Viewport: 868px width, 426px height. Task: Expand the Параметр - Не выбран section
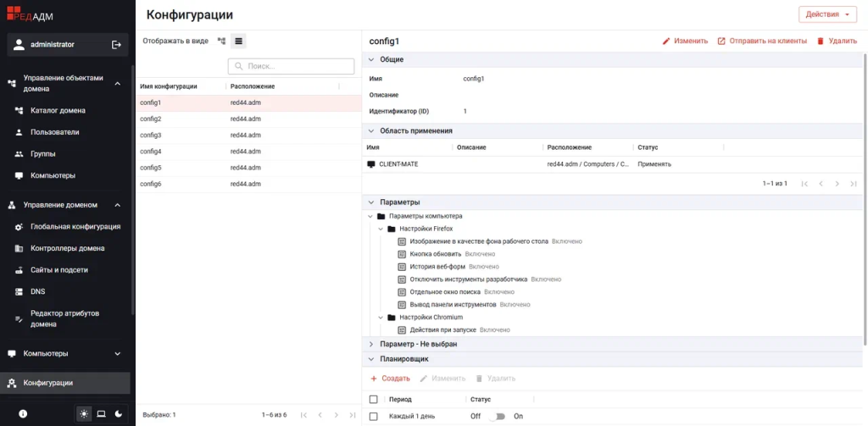click(x=371, y=345)
